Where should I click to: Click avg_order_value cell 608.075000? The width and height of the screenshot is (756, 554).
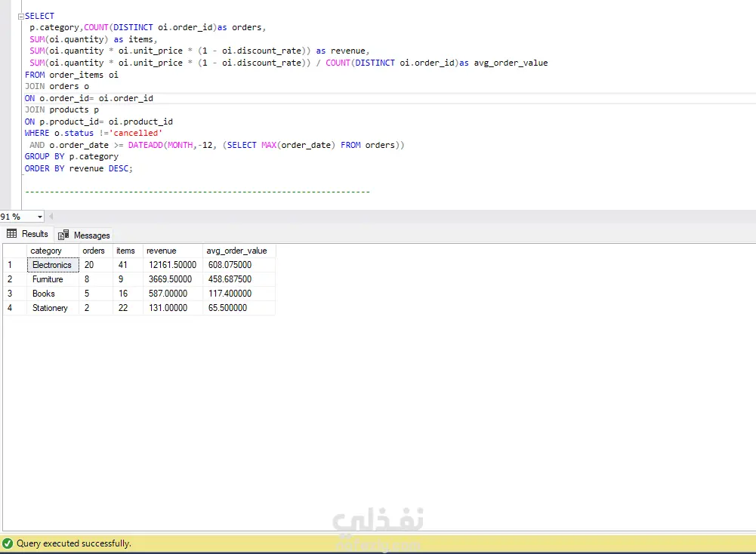[x=239, y=265]
